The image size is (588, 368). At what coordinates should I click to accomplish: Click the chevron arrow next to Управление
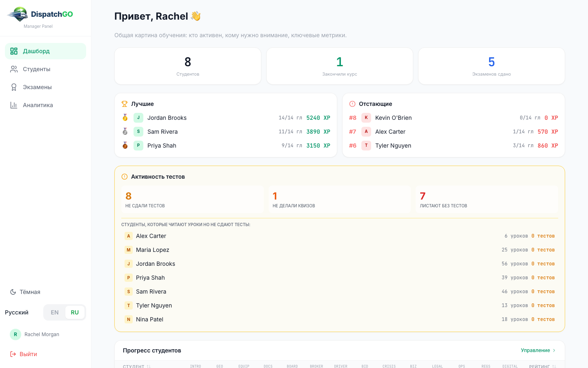pos(554,350)
